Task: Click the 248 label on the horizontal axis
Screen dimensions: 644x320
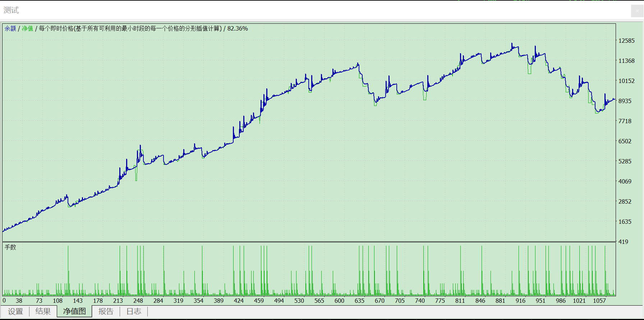Action: 138,301
